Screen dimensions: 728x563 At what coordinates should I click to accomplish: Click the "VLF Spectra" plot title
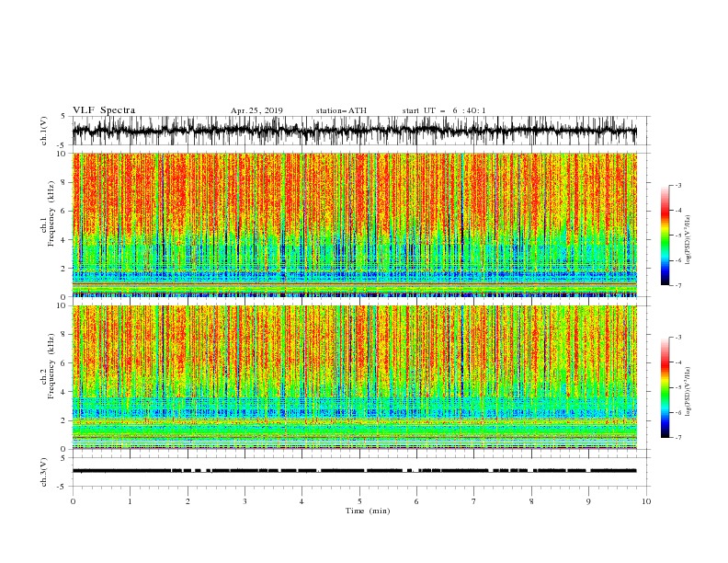tap(104, 110)
